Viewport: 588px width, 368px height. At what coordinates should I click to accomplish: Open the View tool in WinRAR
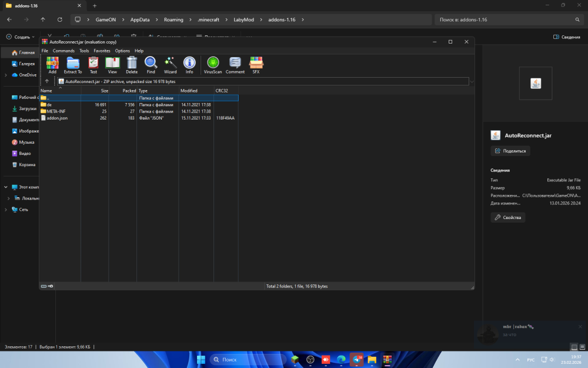pos(112,65)
